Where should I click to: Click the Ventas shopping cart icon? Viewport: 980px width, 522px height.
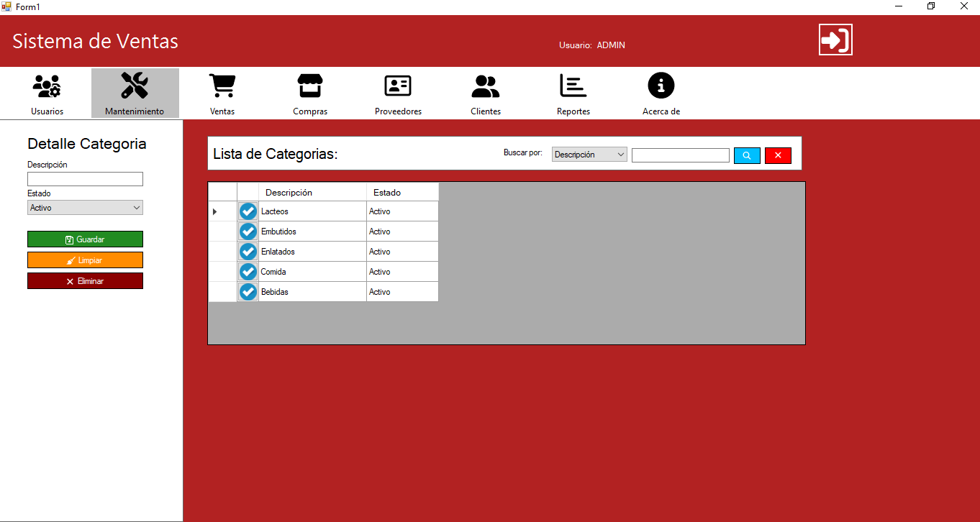pos(222,86)
